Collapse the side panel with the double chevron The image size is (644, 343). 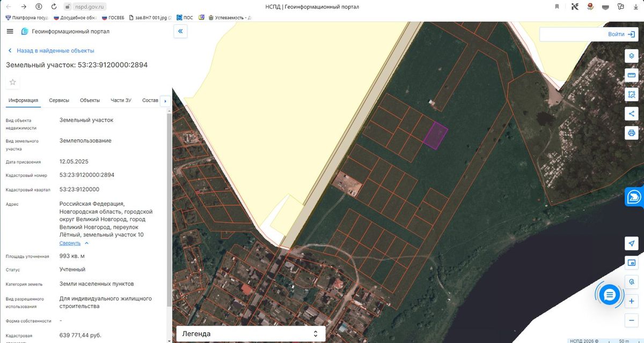tap(180, 32)
